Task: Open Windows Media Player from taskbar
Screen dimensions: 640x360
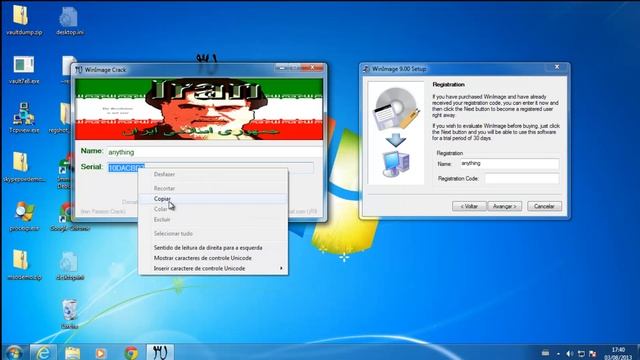Action: tap(101, 352)
